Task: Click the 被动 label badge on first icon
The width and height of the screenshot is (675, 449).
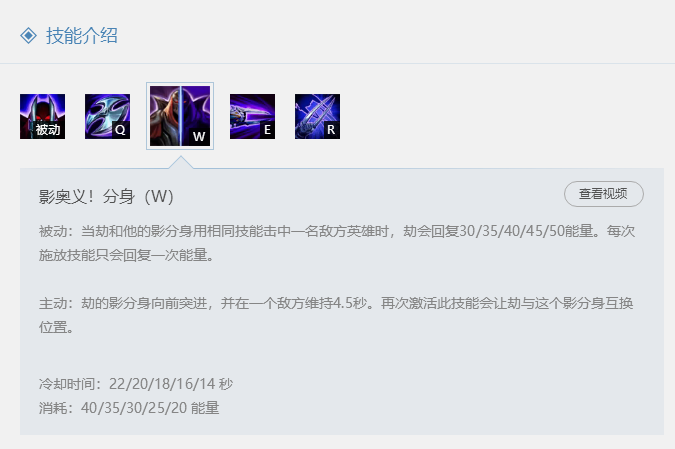Action: click(x=48, y=130)
